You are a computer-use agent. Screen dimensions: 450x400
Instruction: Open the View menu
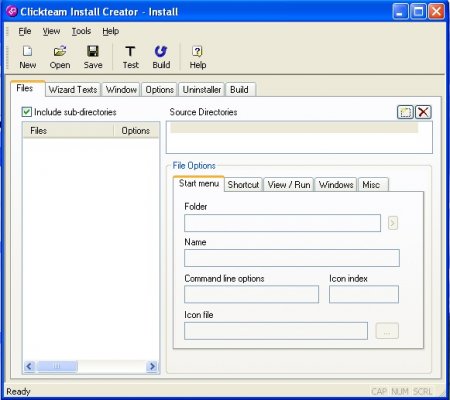51,31
